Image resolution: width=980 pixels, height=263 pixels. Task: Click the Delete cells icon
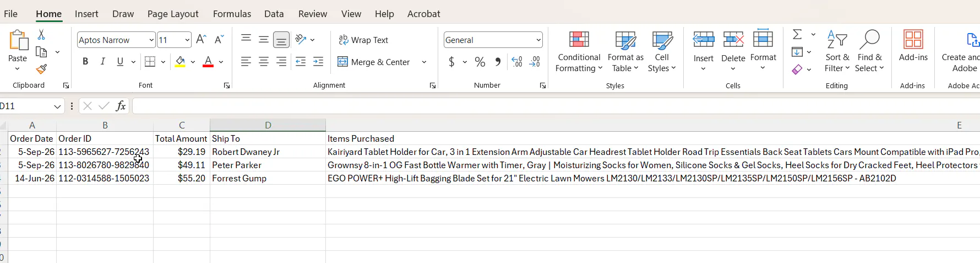[733, 40]
